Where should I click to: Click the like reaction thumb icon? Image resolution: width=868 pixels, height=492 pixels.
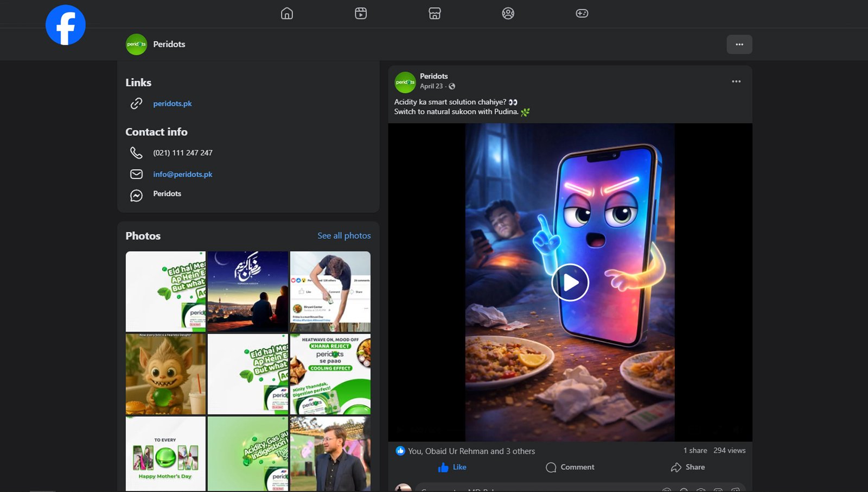coord(400,451)
